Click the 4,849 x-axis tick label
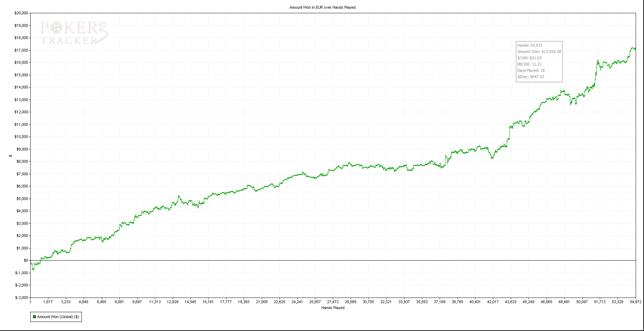644x331 pixels. pyautogui.click(x=84, y=302)
